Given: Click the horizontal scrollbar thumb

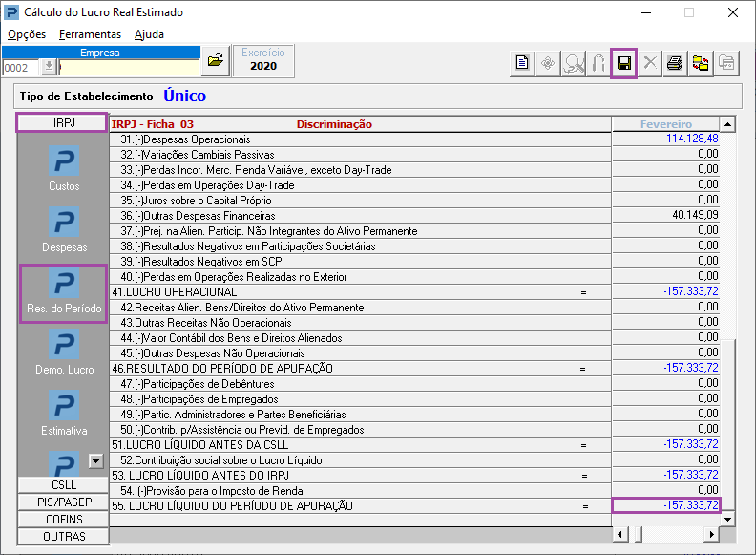Looking at the screenshot, I should pyautogui.click(x=639, y=534).
